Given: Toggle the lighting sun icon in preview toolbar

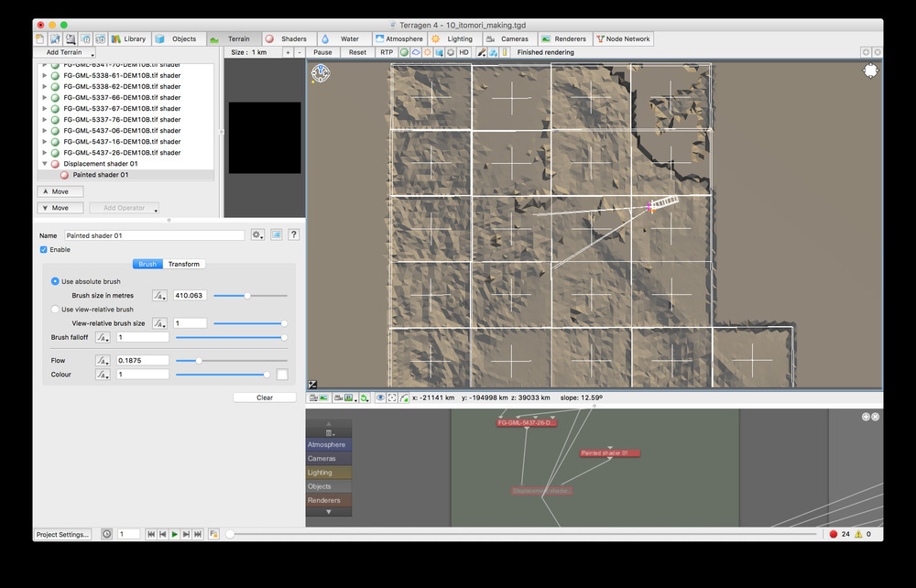Looking at the screenshot, I should pyautogui.click(x=428, y=52).
